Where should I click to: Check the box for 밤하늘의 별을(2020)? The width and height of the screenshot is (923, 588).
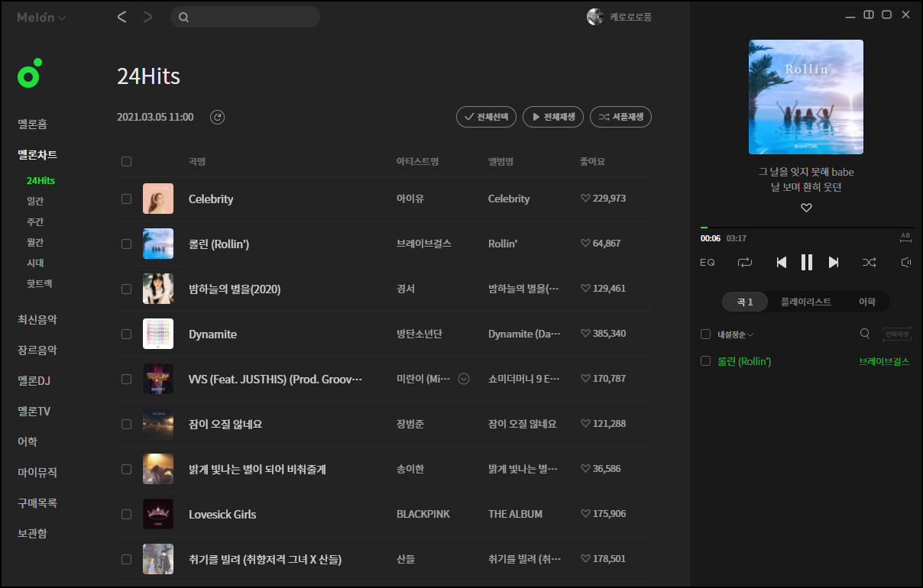click(126, 289)
